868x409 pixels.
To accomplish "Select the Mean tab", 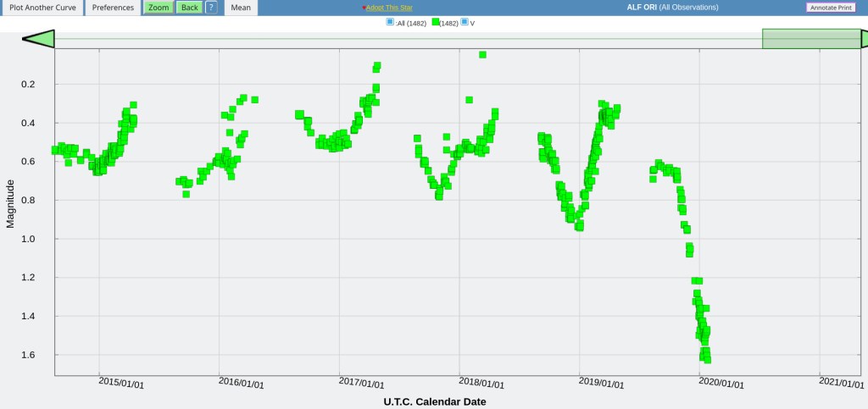I will coord(241,8).
